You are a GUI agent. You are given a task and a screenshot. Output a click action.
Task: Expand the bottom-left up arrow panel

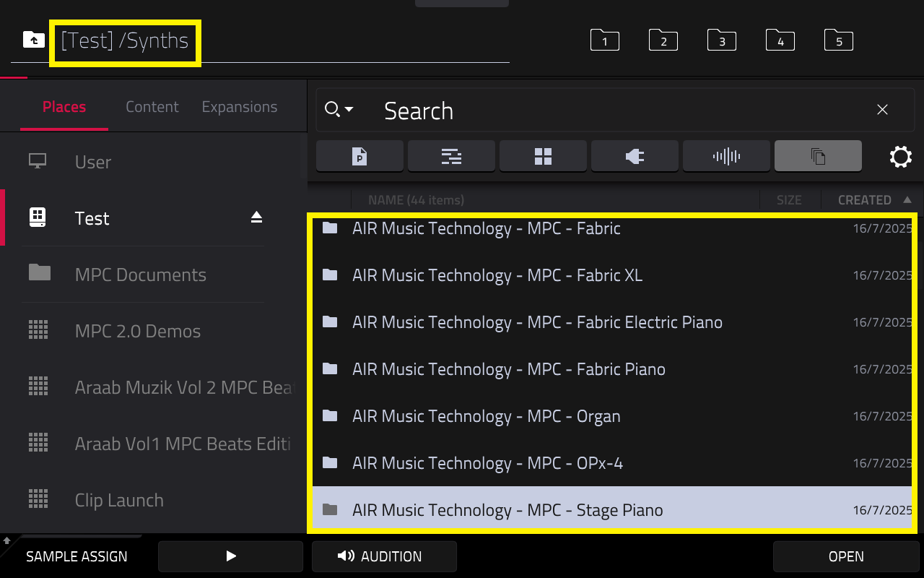click(6, 540)
